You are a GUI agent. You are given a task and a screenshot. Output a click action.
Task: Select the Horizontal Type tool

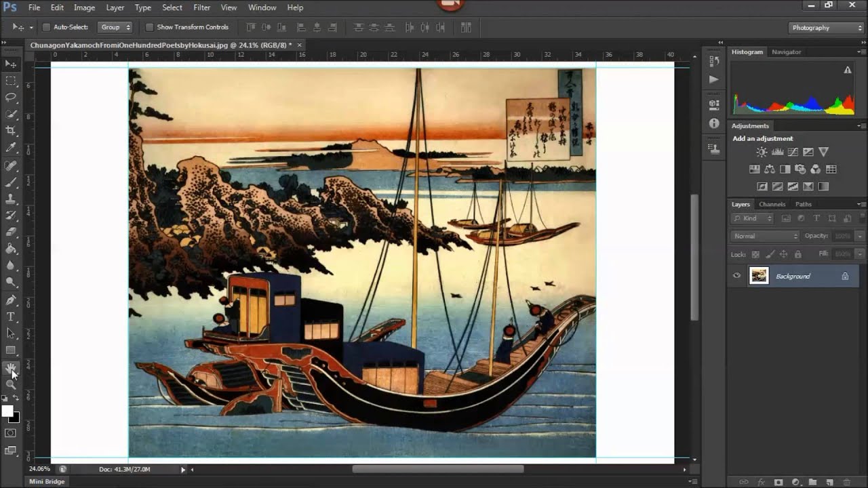(11, 317)
